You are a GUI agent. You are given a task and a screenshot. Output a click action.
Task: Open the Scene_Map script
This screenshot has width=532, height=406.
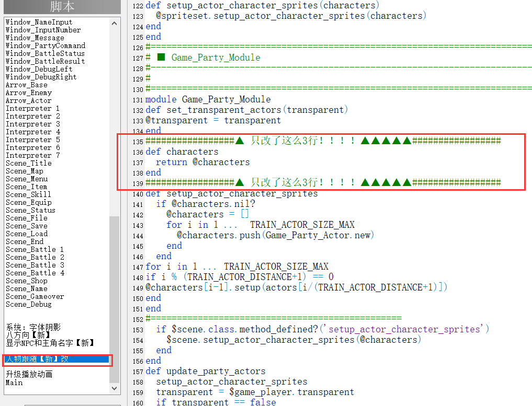(x=25, y=171)
